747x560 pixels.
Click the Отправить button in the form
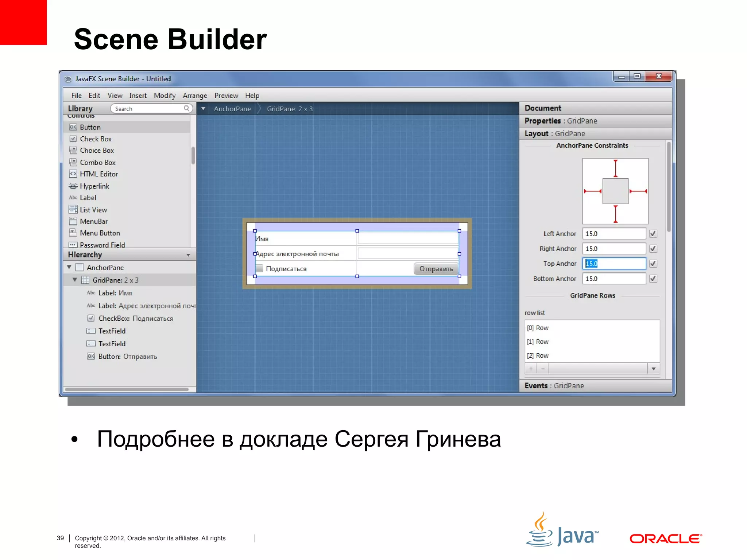click(436, 269)
